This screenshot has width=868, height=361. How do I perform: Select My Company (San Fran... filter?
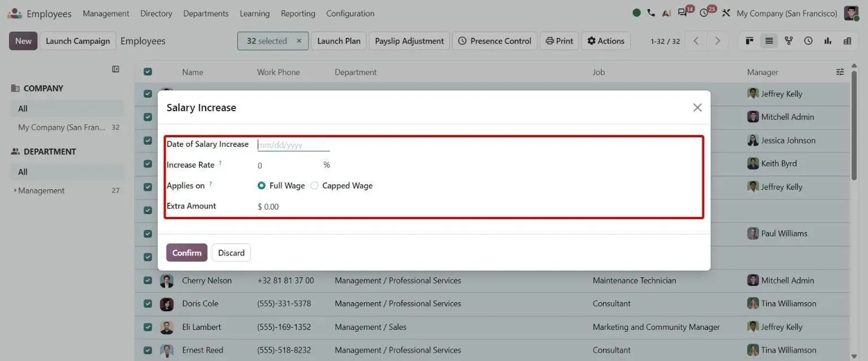tap(67, 127)
